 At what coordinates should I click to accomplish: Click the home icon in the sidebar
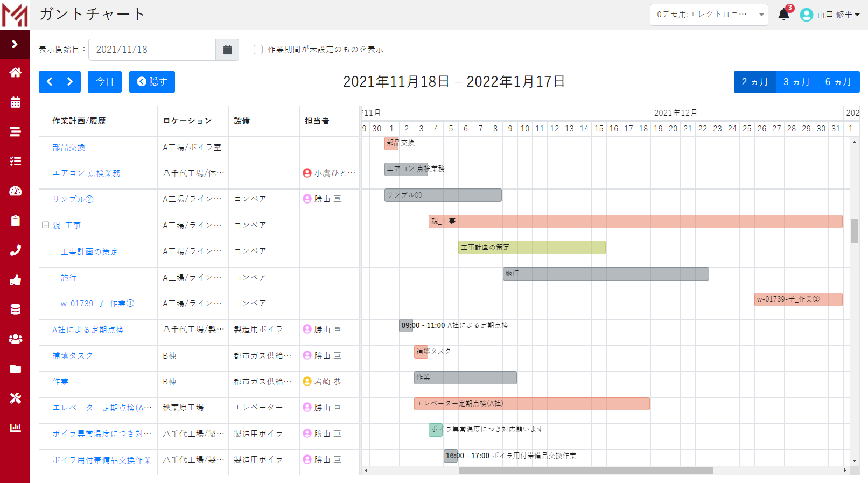pyautogui.click(x=15, y=73)
